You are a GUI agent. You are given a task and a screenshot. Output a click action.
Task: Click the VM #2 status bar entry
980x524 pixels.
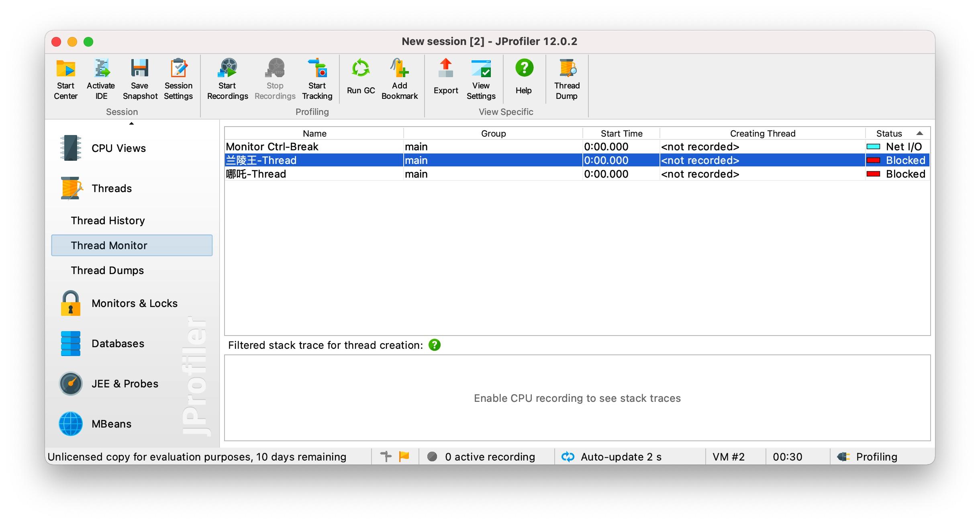(729, 456)
